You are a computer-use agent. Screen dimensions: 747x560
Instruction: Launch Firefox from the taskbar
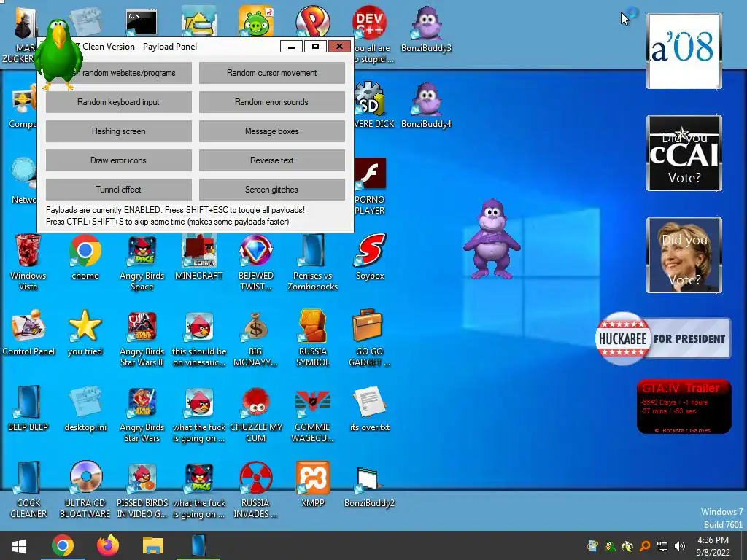click(108, 546)
